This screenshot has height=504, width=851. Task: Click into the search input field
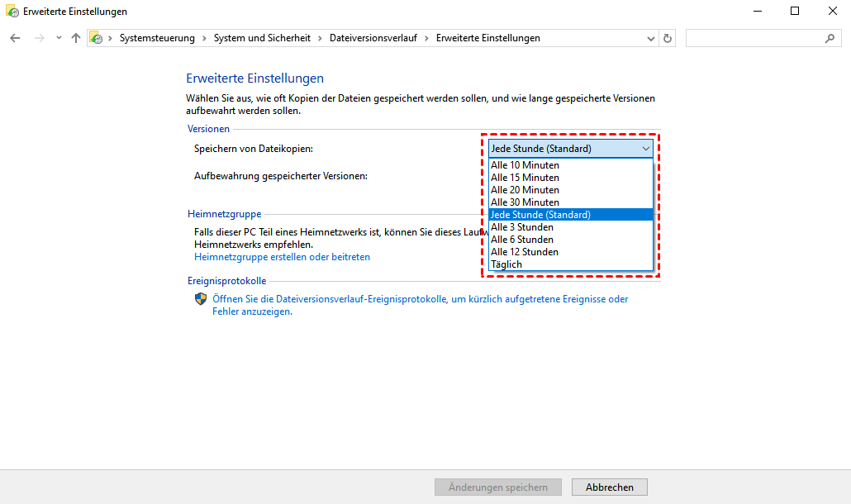(754, 38)
